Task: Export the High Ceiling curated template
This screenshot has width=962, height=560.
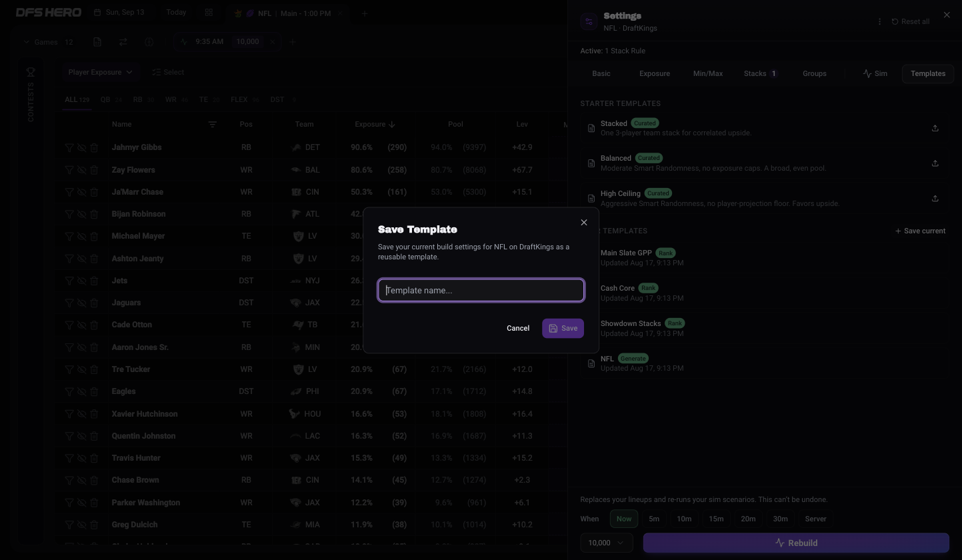Action: [935, 198]
